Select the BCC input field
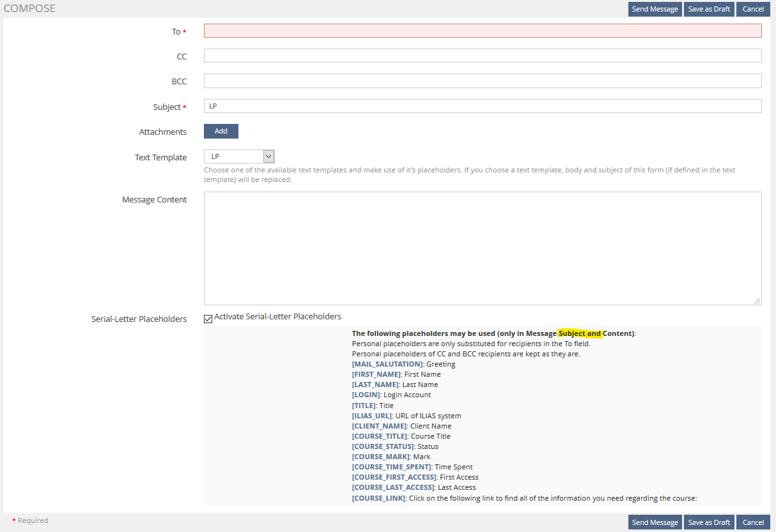The width and height of the screenshot is (776, 532). [482, 80]
